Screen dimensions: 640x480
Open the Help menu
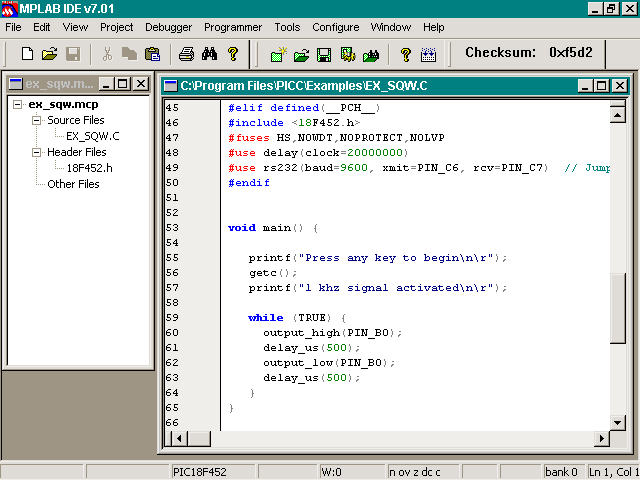433,27
